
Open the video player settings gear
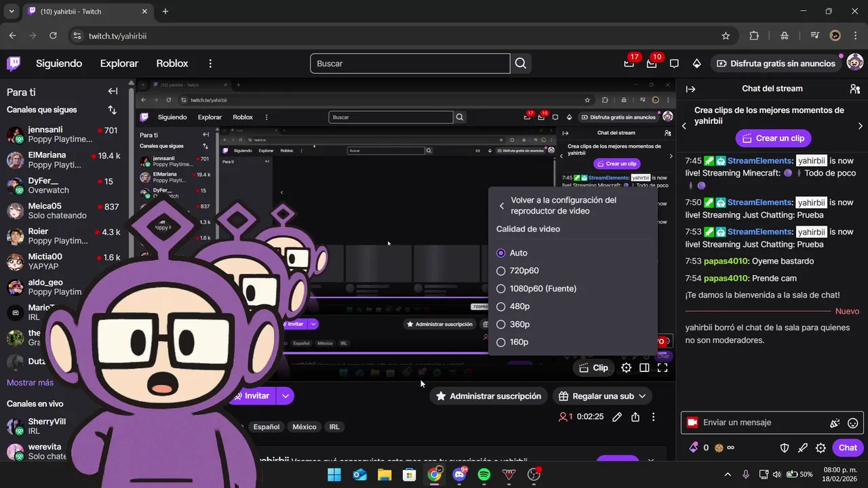(626, 368)
